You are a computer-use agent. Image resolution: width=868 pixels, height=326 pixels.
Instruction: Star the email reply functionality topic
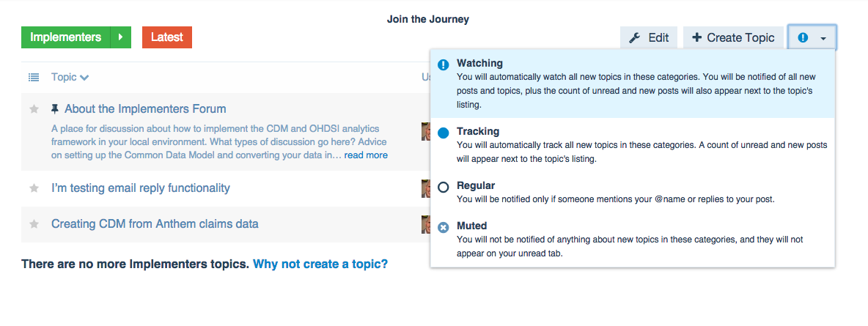coord(34,188)
